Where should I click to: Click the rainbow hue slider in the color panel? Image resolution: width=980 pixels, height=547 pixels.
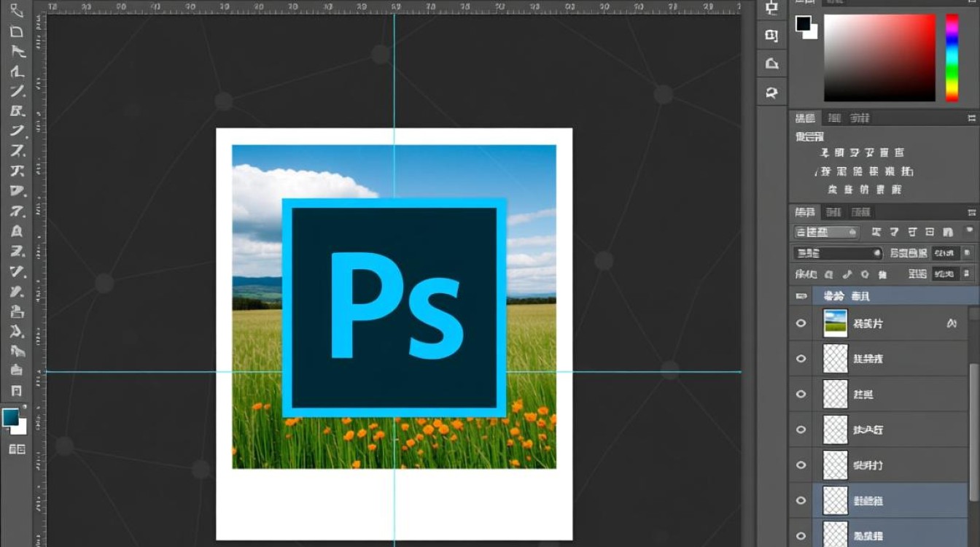pos(952,58)
